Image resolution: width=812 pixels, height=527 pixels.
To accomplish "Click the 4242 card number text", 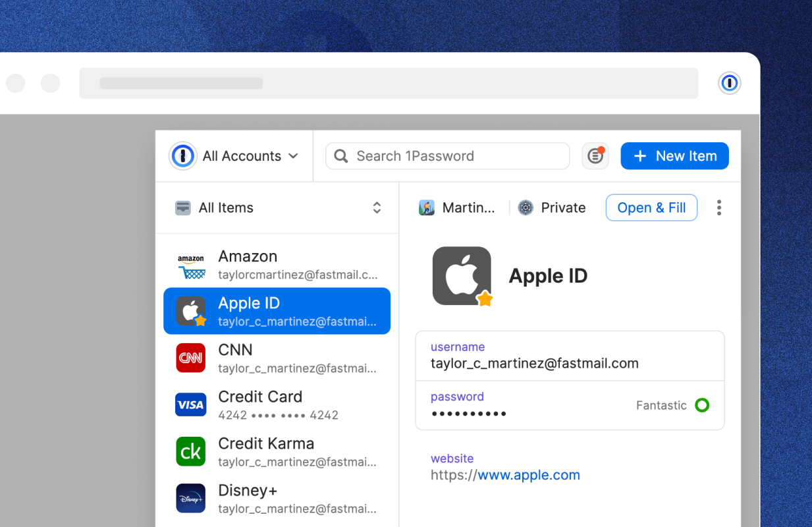I will [278, 415].
